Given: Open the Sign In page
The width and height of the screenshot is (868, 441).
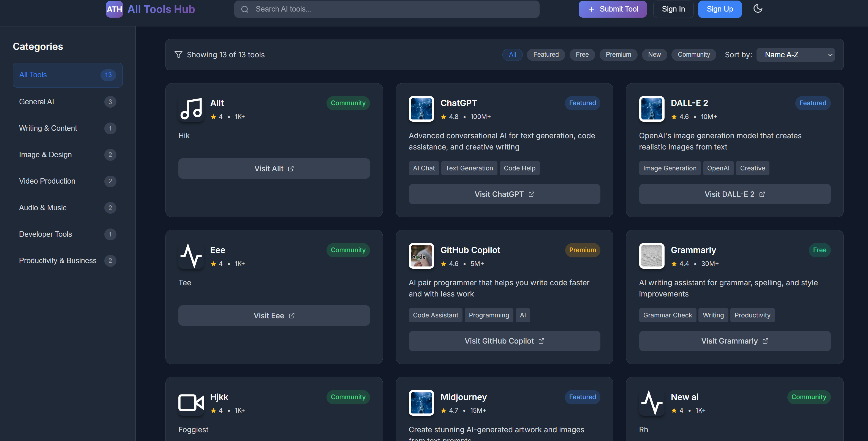Looking at the screenshot, I should pos(673,9).
